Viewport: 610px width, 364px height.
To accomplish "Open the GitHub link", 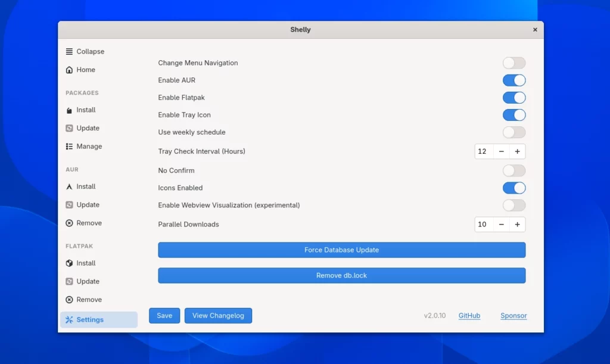I will tap(469, 316).
